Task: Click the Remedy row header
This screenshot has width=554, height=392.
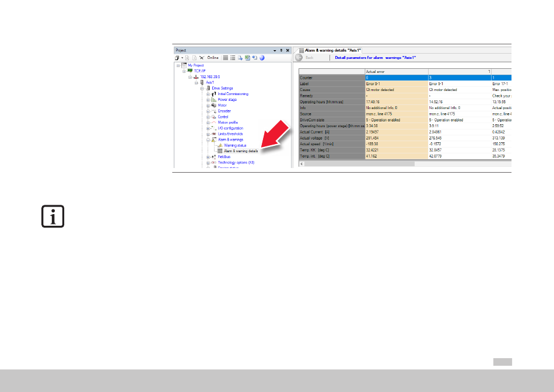Action: pos(332,96)
